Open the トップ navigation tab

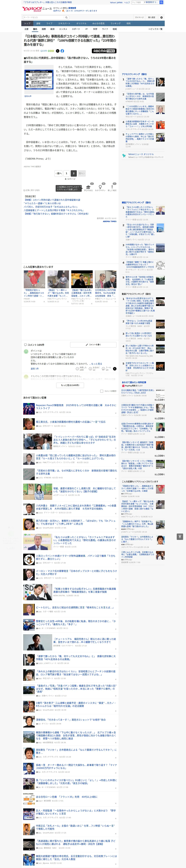tap(27, 24)
